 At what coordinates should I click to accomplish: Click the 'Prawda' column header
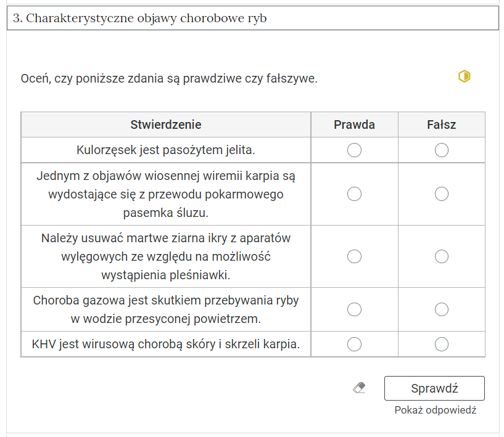(x=354, y=125)
